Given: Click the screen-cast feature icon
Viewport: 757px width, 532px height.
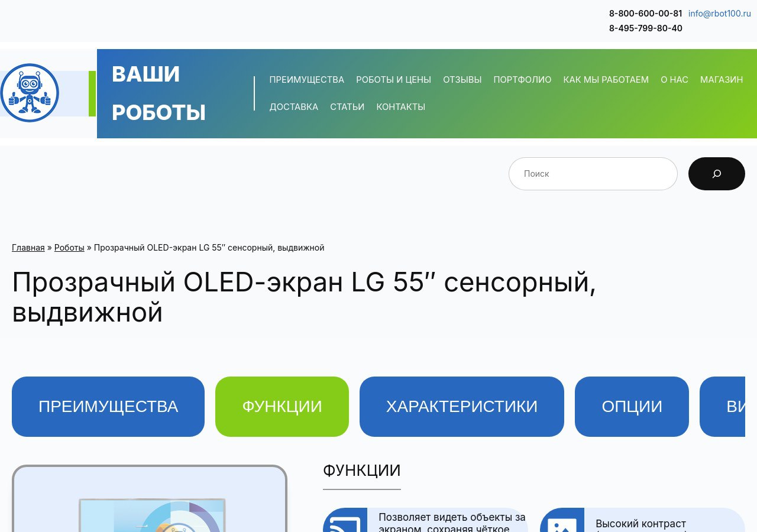Looking at the screenshot, I should click(345, 520).
